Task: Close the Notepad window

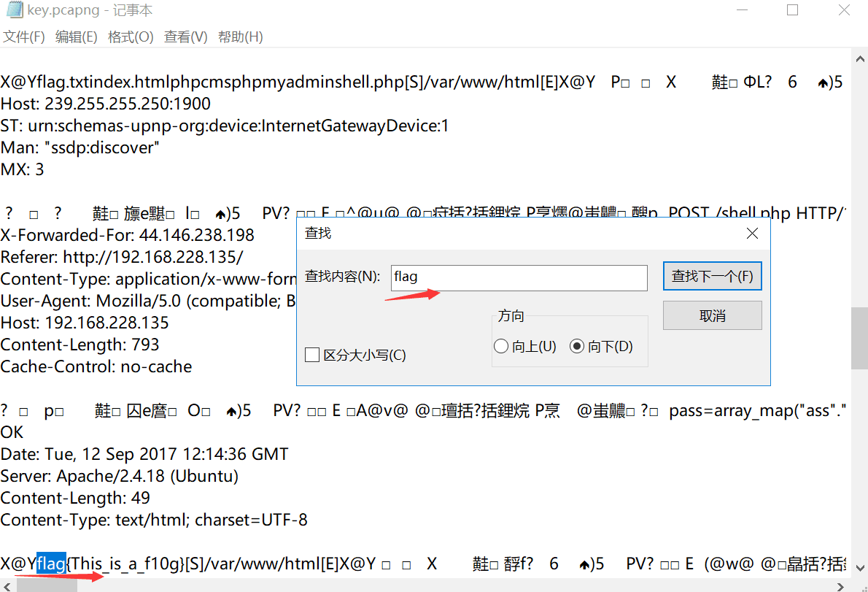Action: pyautogui.click(x=844, y=10)
